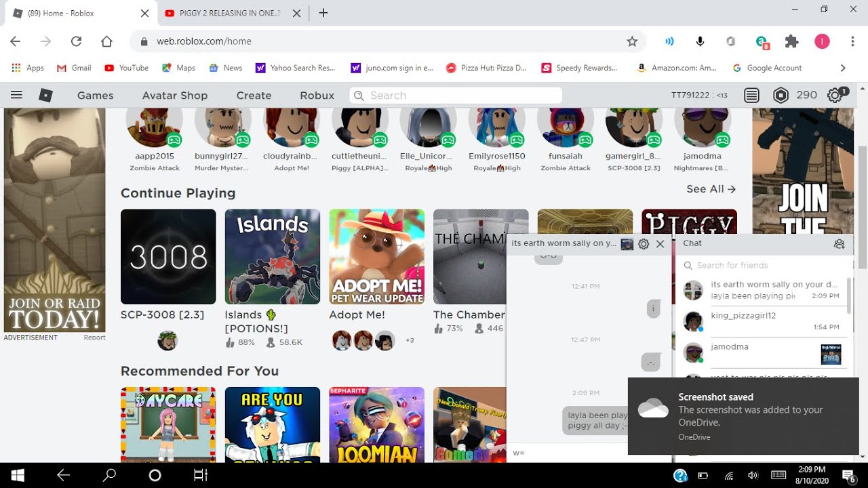Report the left advertisement
The height and width of the screenshot is (488, 868).
94,338
